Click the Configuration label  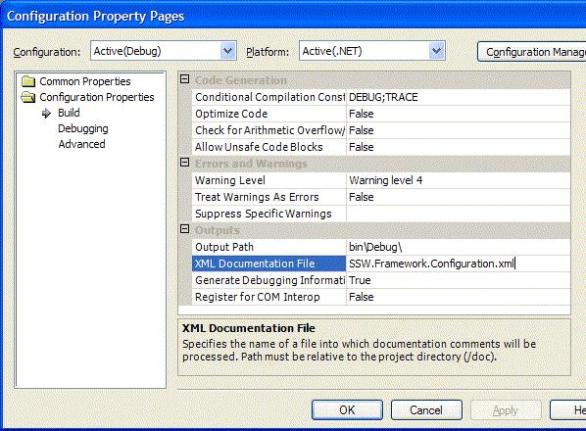[x=47, y=52]
